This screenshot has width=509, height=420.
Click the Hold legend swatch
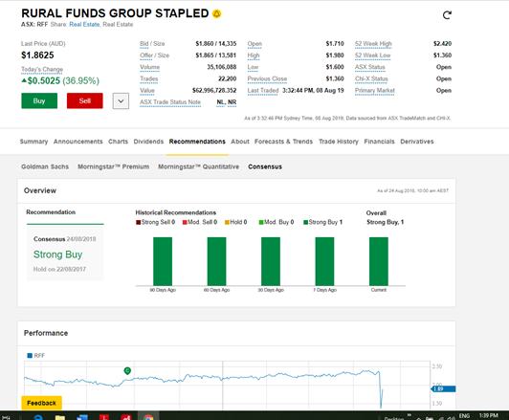pos(228,222)
